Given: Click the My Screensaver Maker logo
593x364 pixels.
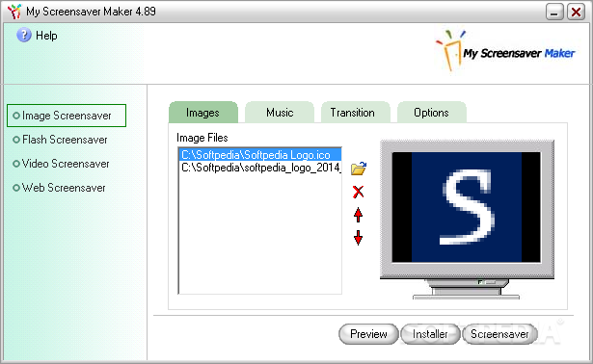Looking at the screenshot, I should click(505, 51).
